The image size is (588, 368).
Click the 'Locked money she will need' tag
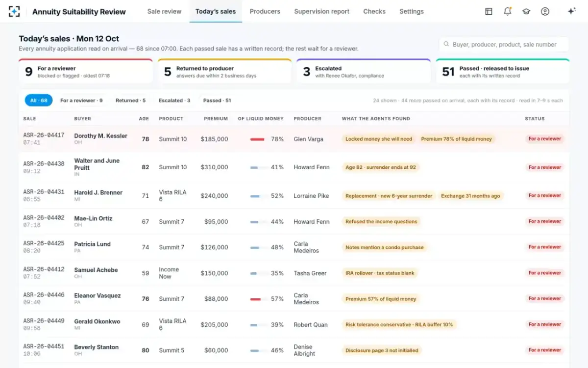click(x=379, y=139)
